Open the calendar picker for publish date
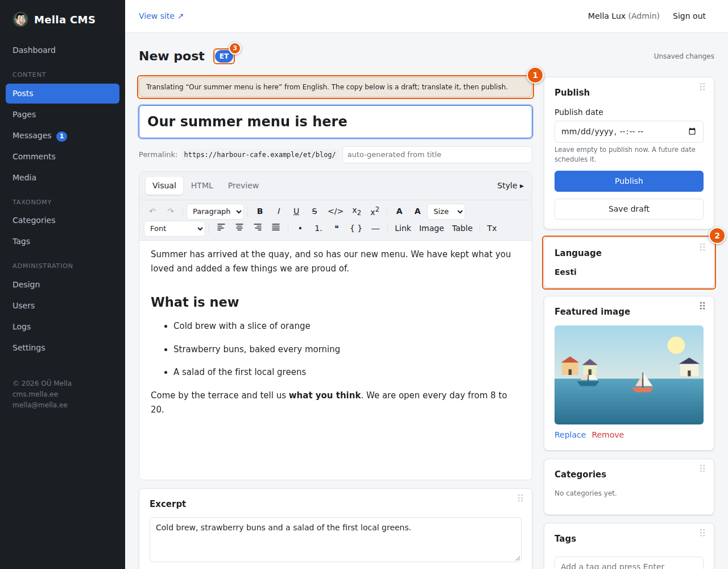The height and width of the screenshot is (569, 728). pos(692,131)
